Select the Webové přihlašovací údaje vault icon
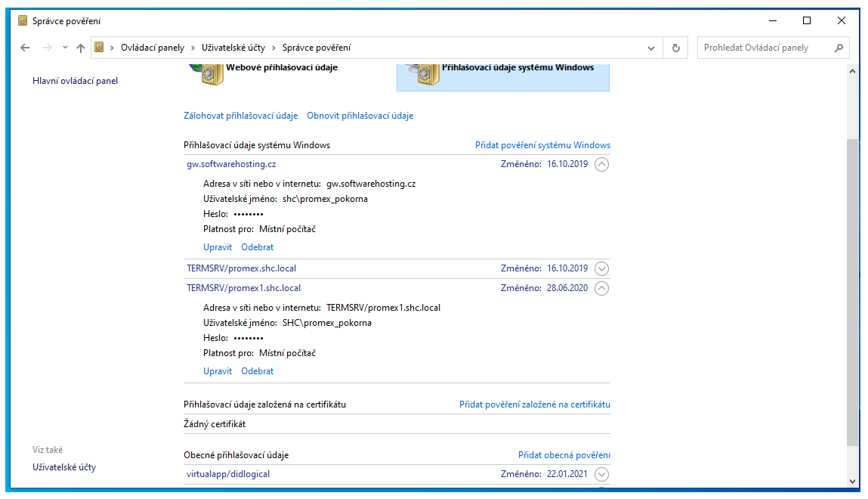This screenshot has height=499, width=868. click(x=205, y=75)
